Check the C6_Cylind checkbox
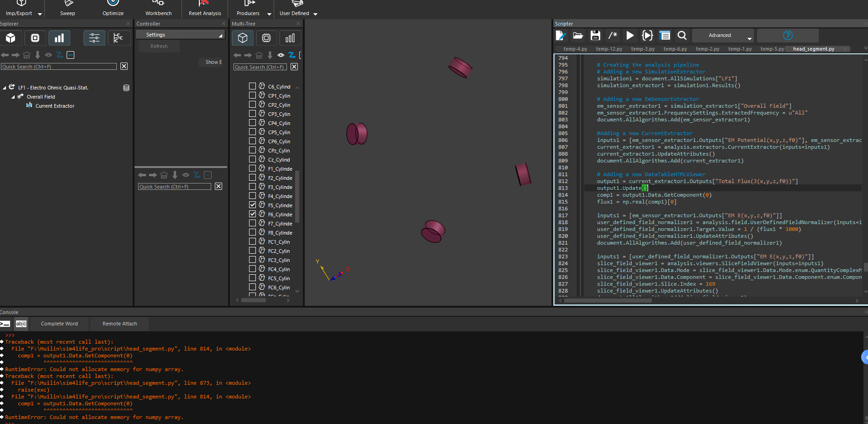This screenshot has height=424, width=868. 252,86
